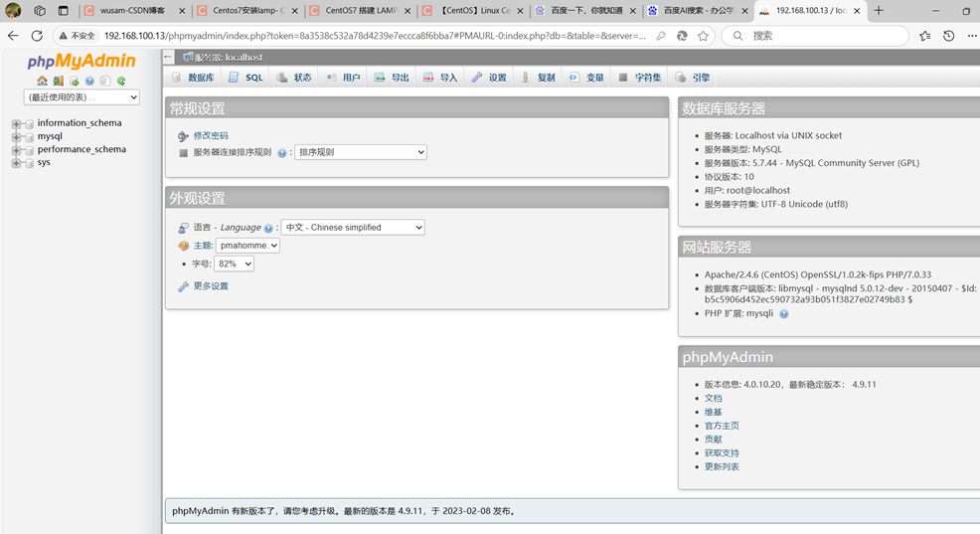Open the 导入 tab

pos(440,78)
